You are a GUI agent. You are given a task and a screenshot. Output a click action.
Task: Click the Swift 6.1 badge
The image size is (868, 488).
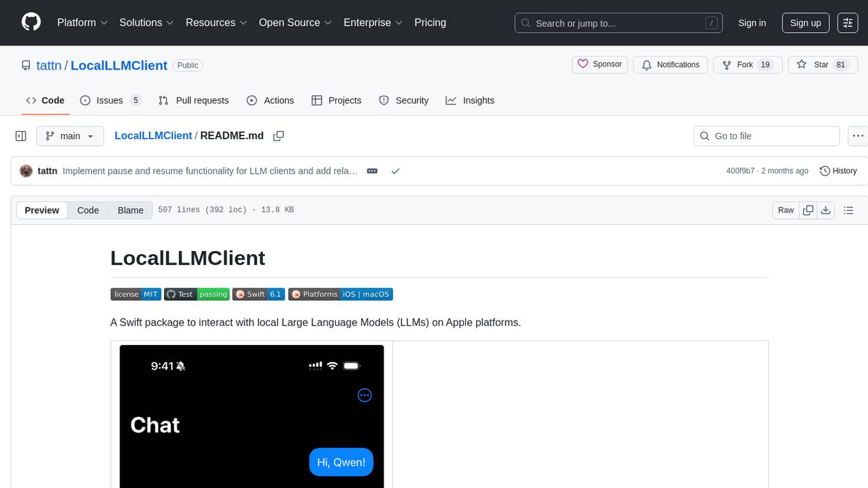pos(258,294)
